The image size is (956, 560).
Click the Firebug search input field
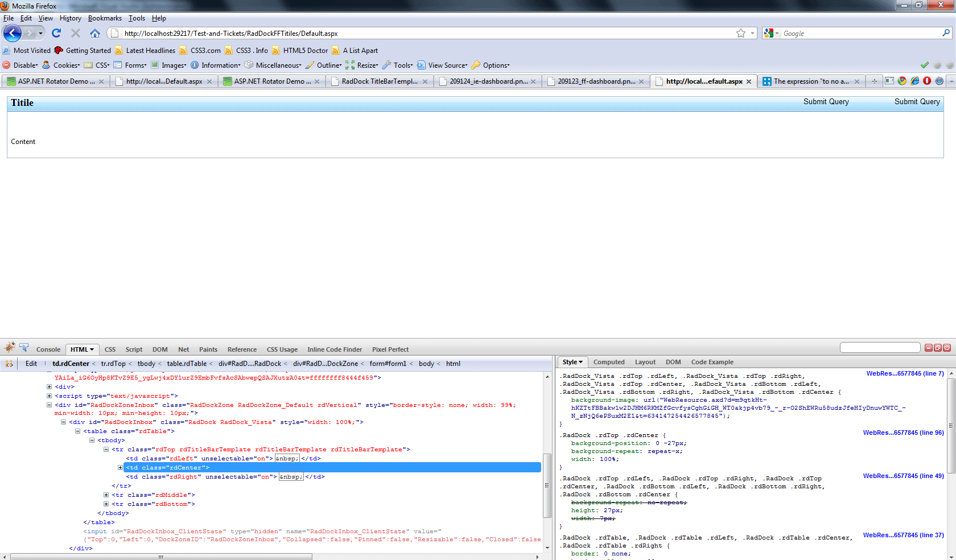click(880, 348)
